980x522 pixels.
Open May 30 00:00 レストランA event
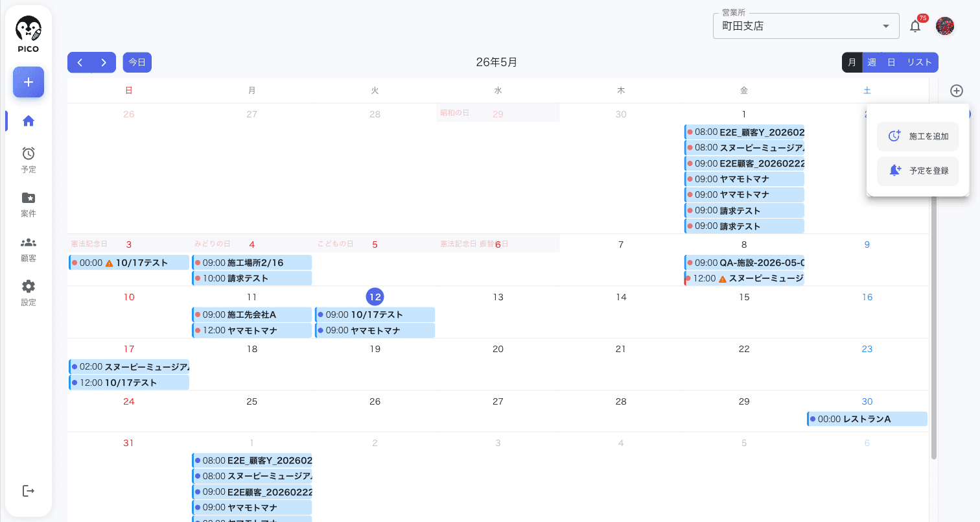tap(867, 419)
